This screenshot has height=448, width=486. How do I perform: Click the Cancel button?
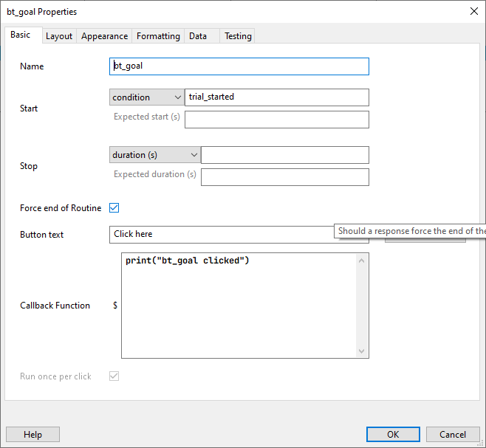[x=453, y=435]
